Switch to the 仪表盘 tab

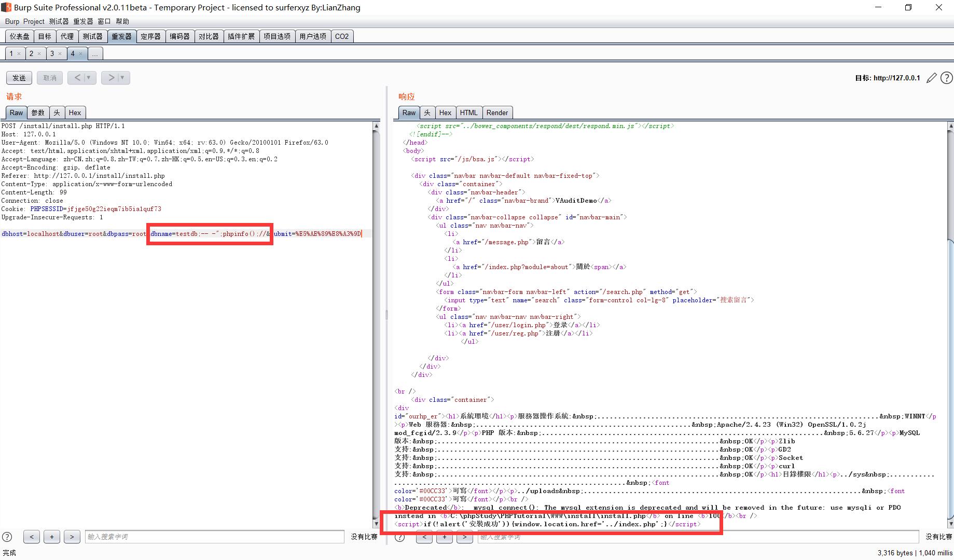coord(20,36)
